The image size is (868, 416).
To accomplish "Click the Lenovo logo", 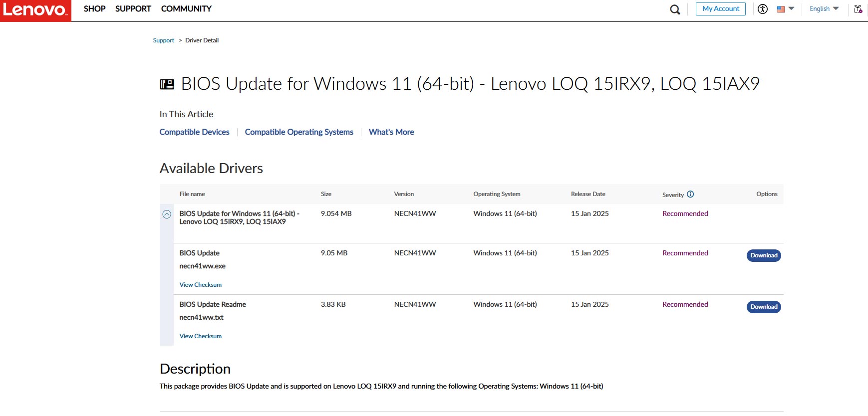I will pos(35,10).
